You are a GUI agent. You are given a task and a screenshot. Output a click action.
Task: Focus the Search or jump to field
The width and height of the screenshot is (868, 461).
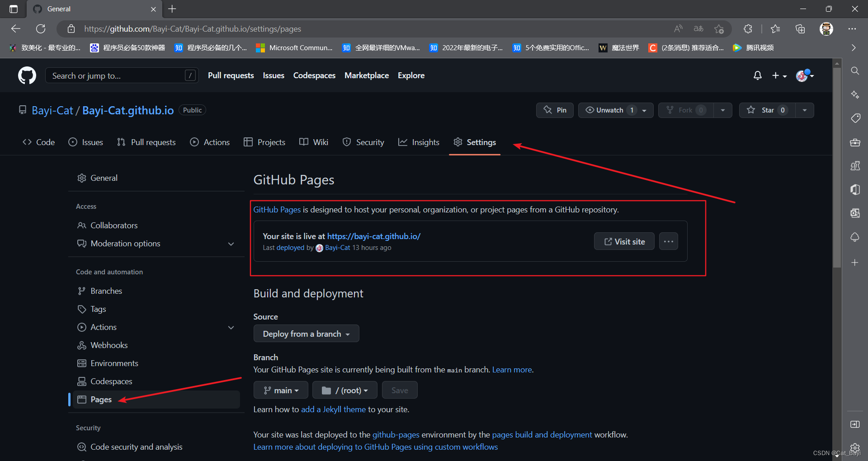point(122,75)
